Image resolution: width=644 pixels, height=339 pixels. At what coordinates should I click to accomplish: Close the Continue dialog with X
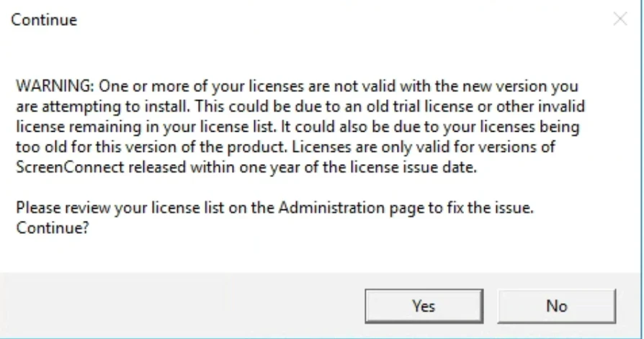[620, 20]
